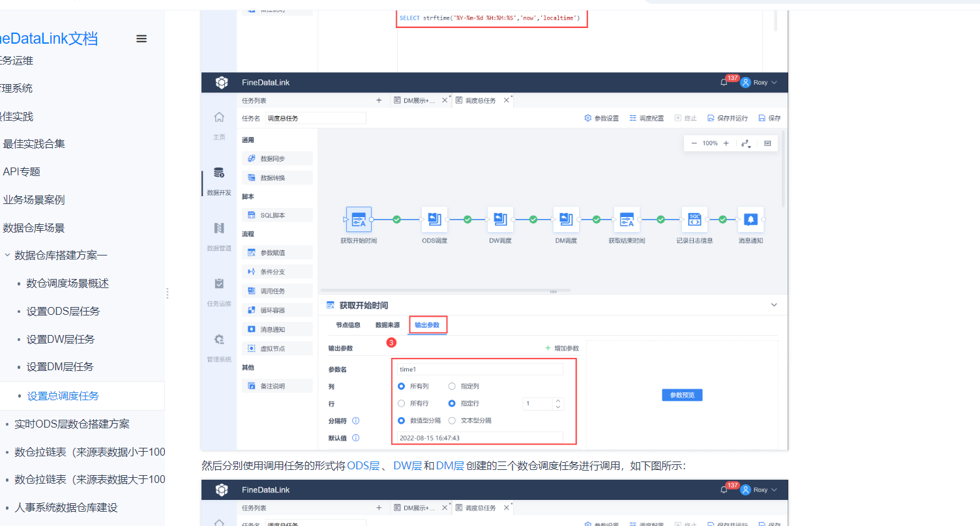Viewport: 980px width, 526px height.
Task: Open the 数仓调度场景概述 page in the sidebar
Action: click(67, 284)
